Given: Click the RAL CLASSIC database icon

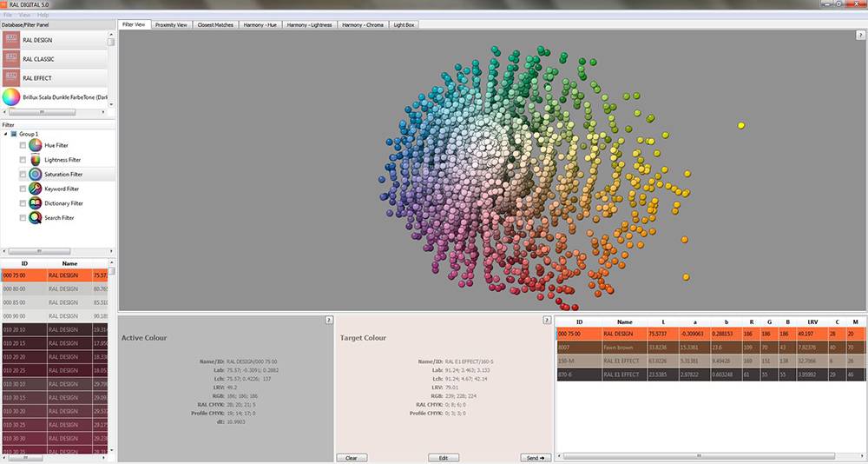Looking at the screenshot, I should coord(11,59).
